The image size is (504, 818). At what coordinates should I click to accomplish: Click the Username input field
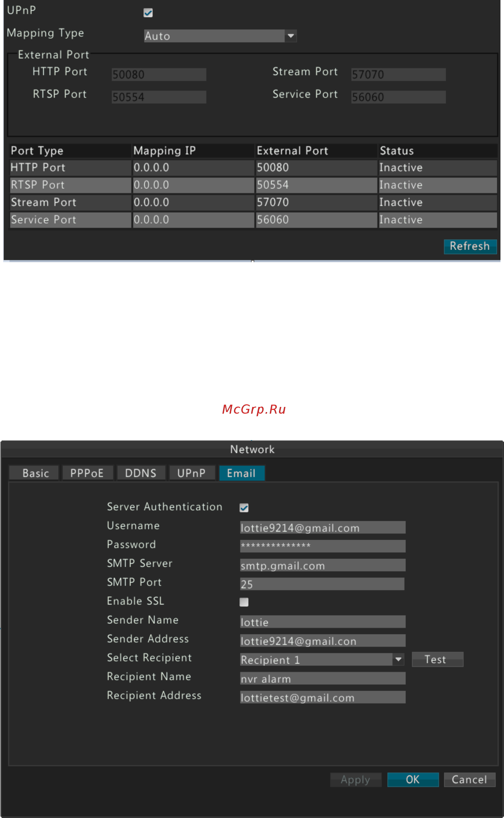(x=323, y=528)
